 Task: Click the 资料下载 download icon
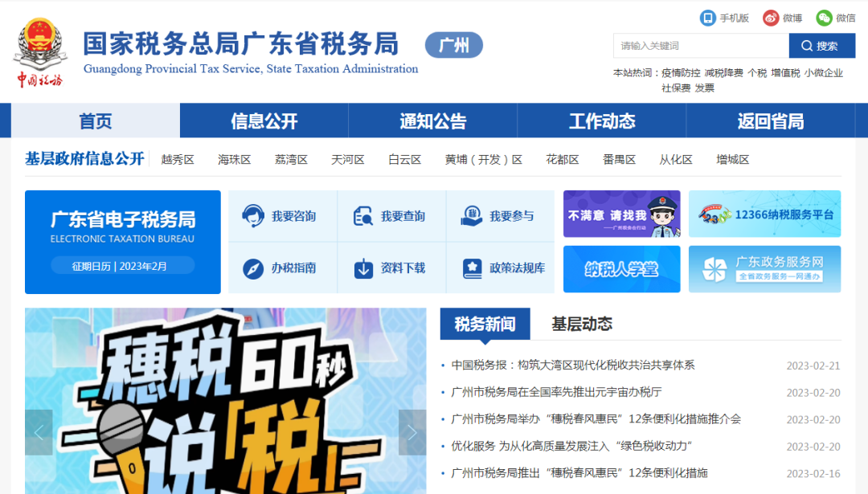364,269
